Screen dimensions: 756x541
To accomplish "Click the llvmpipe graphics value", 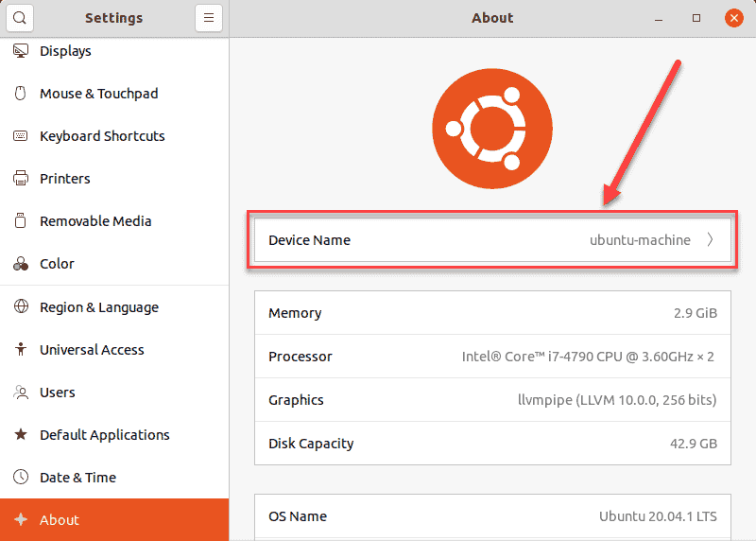I will [617, 399].
